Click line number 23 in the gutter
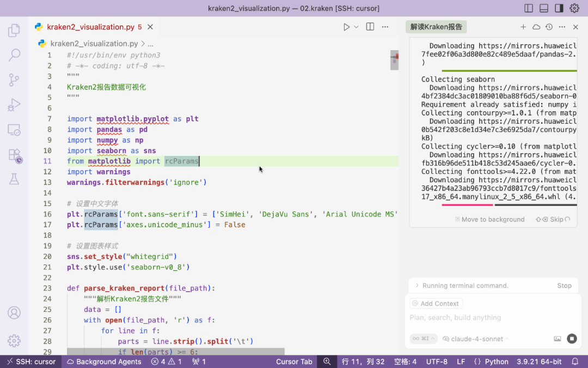The height and width of the screenshot is (368, 588). click(x=47, y=288)
